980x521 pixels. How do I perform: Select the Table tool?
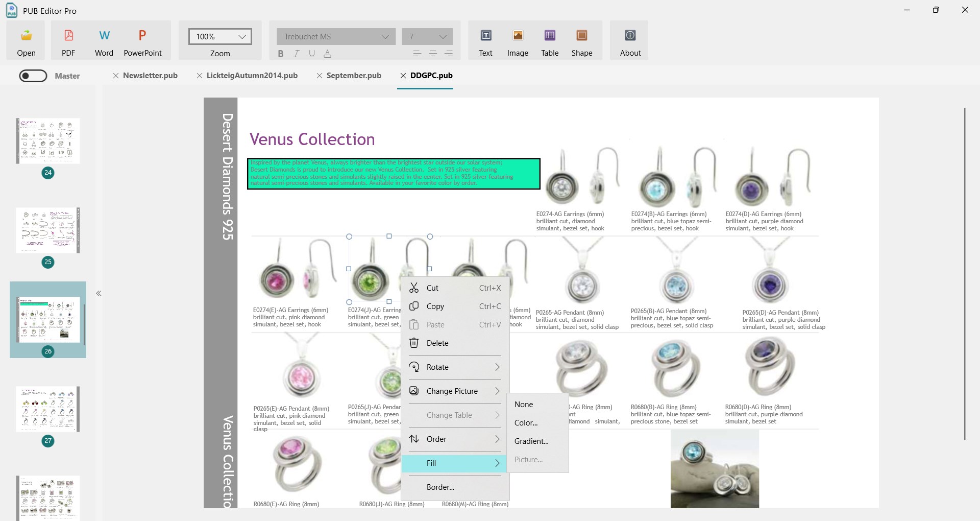tap(550, 36)
